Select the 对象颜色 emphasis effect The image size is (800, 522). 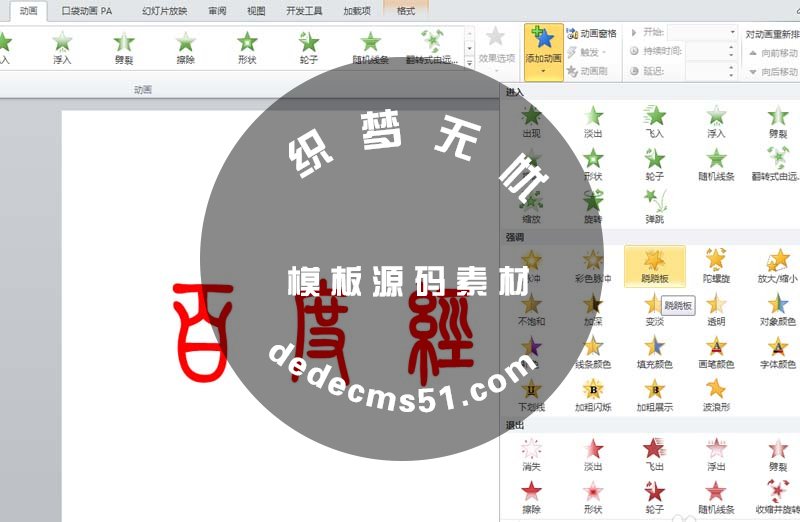pos(778,309)
